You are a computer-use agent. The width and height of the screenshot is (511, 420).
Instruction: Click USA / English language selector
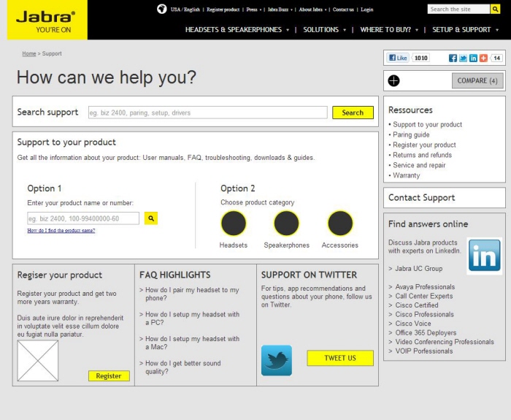point(185,9)
